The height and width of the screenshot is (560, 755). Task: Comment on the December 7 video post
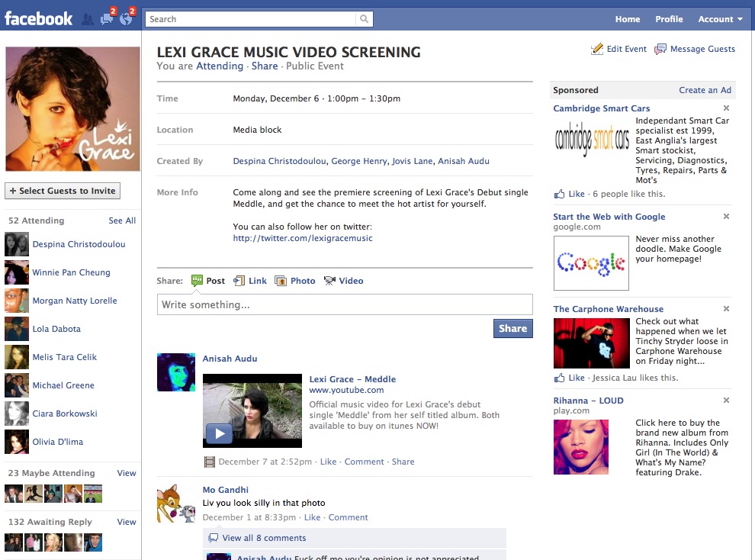point(364,462)
